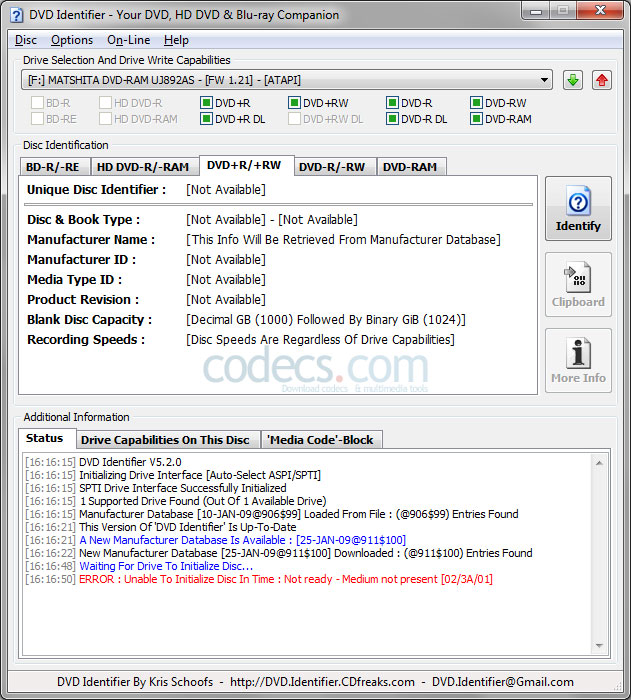Image resolution: width=631 pixels, height=700 pixels.
Task: Select the Status tab
Action: pos(47,438)
